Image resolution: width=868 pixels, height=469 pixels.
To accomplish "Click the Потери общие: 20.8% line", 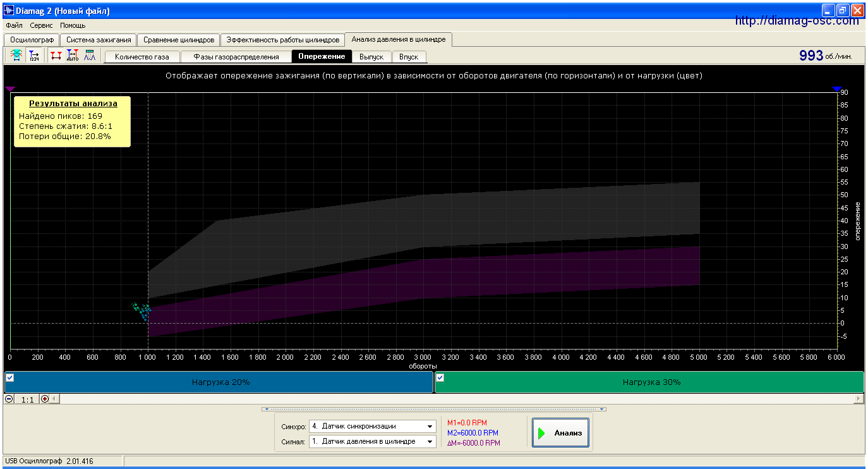I will click(65, 136).
